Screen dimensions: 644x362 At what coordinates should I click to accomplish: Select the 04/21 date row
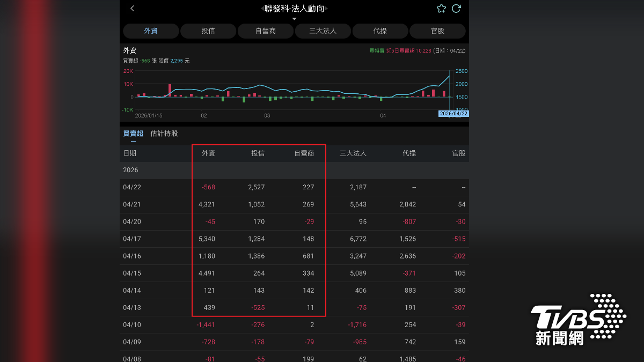pyautogui.click(x=294, y=204)
